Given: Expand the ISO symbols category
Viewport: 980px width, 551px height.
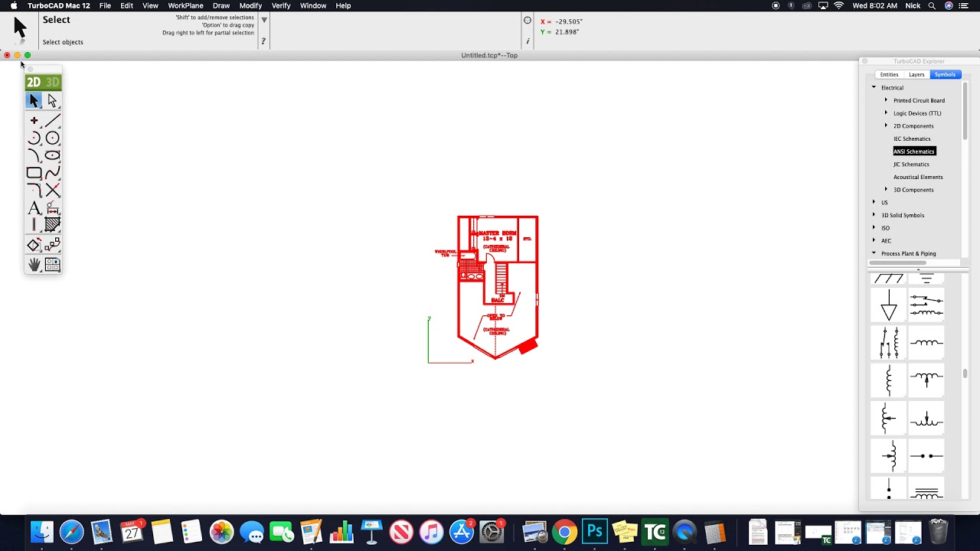Looking at the screenshot, I should (x=874, y=228).
